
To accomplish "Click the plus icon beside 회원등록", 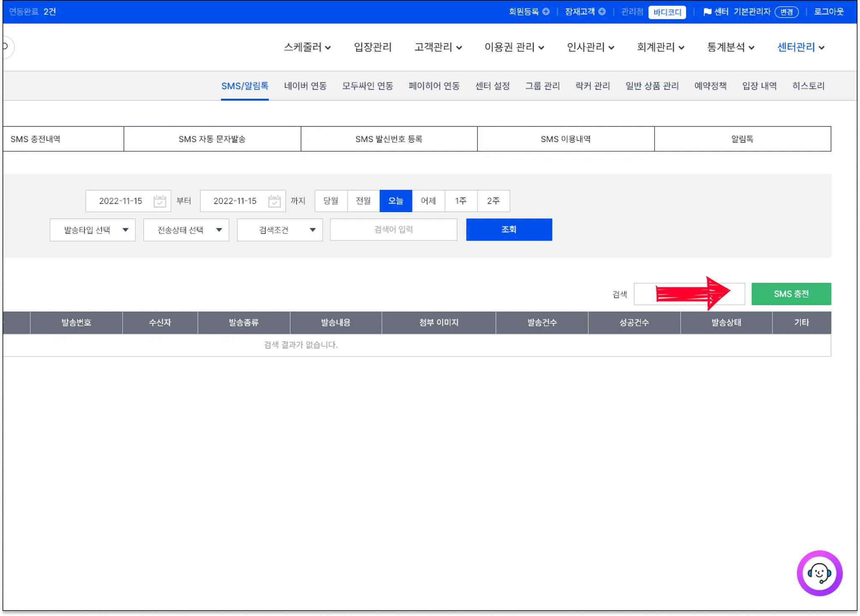I will [x=546, y=12].
